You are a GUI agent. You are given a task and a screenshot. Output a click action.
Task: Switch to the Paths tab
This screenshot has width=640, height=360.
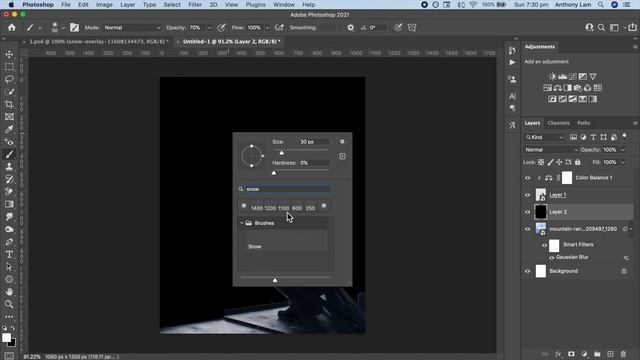tap(584, 123)
